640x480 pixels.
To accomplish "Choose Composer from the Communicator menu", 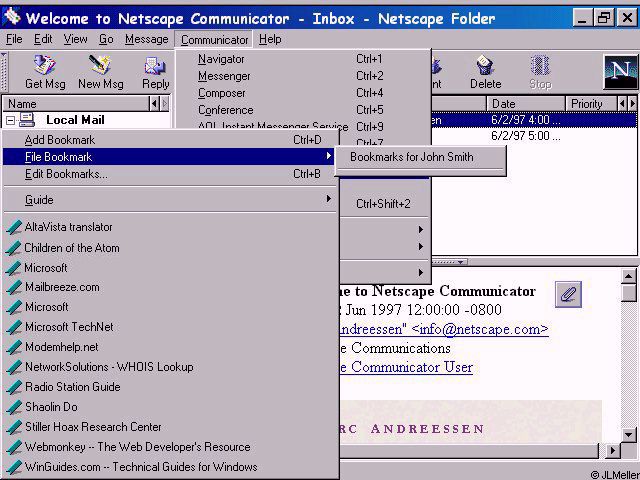I will pyautogui.click(x=303, y=93).
